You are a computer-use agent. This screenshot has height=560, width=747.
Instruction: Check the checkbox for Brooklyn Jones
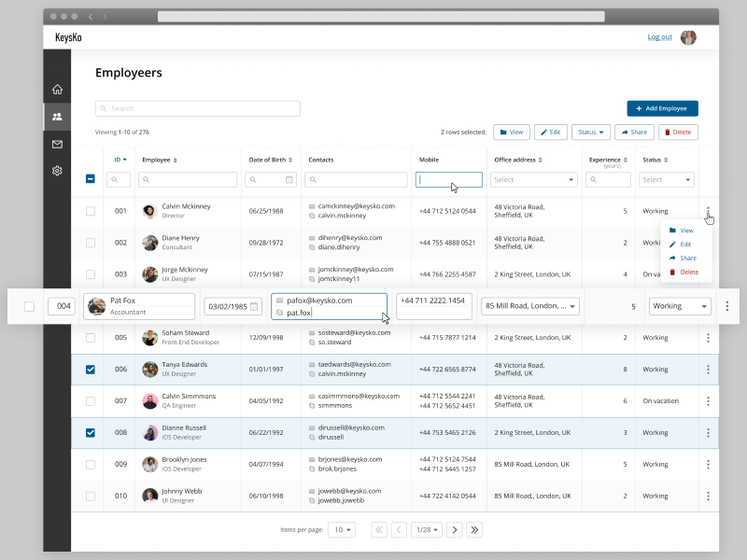[90, 464]
